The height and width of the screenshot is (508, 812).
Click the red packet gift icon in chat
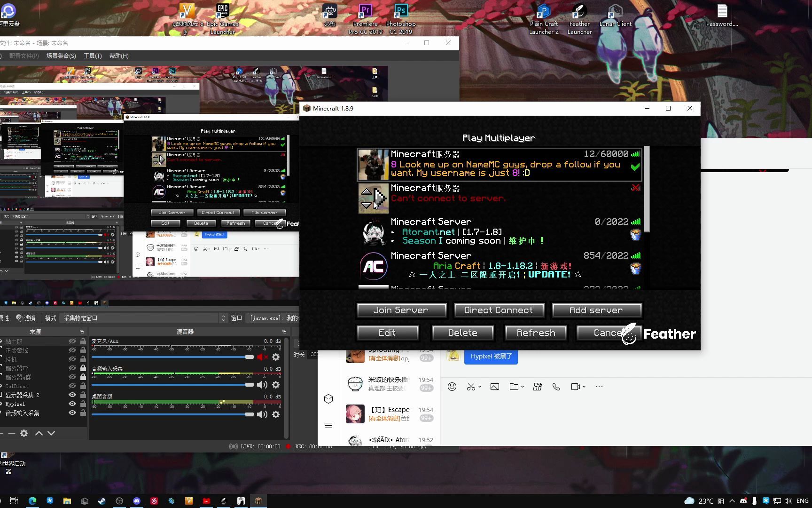tap(538, 387)
